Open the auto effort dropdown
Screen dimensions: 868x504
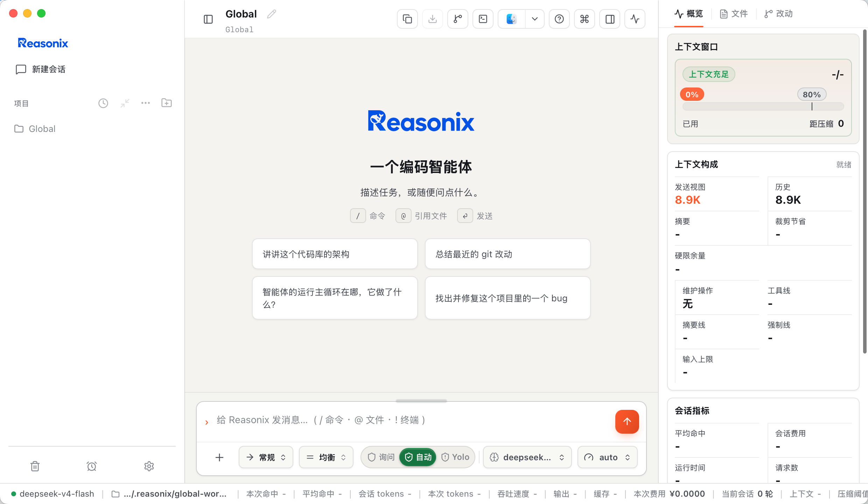tap(608, 457)
